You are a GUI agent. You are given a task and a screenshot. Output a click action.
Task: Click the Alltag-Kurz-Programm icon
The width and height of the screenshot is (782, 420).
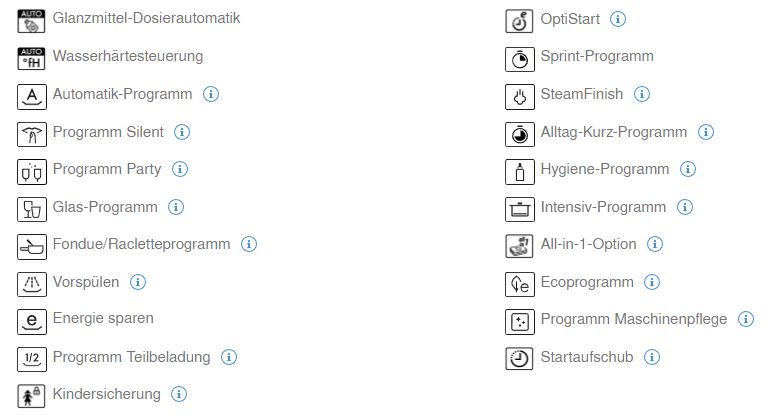tap(520, 134)
